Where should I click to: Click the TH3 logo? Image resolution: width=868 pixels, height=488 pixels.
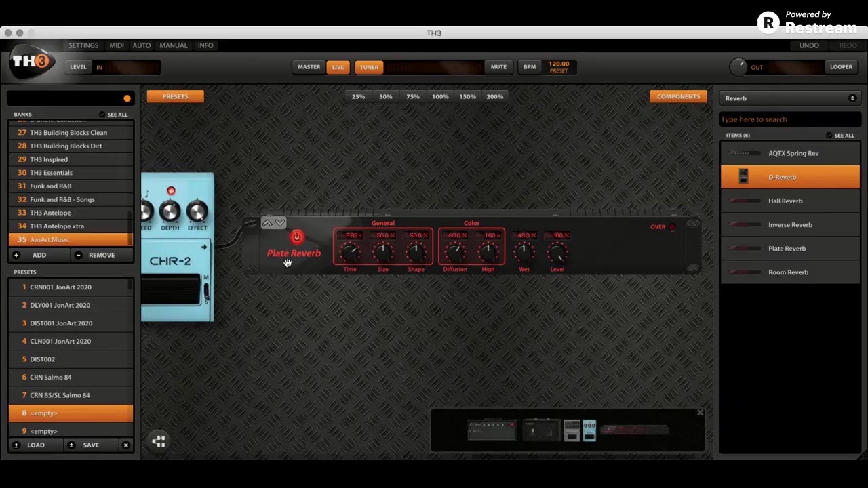[x=31, y=62]
